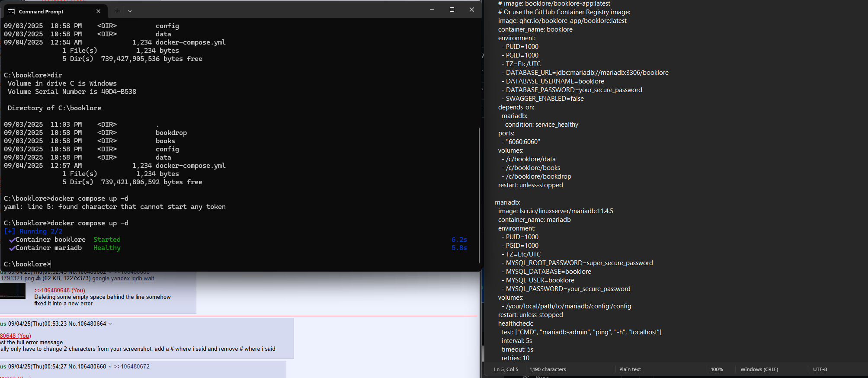Click 'Windows (CRLF)' line ending indicator
Viewport: 868px width, 378px height.
pos(759,369)
